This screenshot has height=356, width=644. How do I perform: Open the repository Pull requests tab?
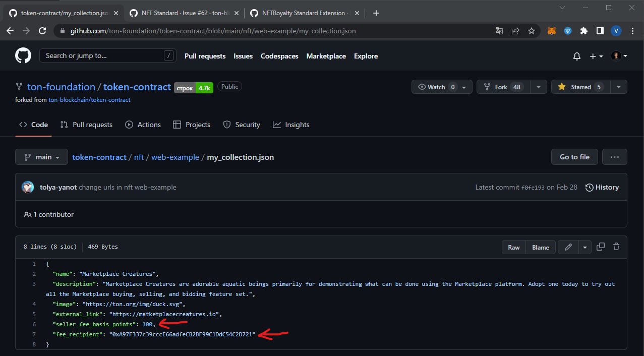click(x=86, y=125)
